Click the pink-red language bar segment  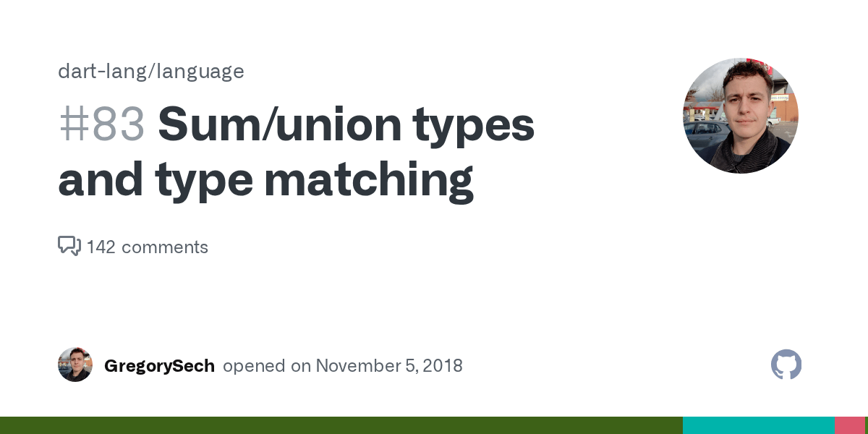(850, 425)
